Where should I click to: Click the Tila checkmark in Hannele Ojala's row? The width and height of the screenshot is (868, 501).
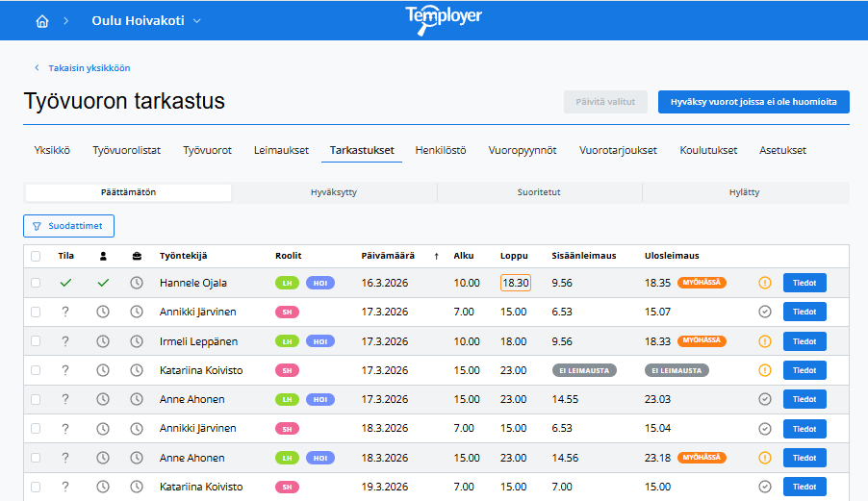[65, 283]
